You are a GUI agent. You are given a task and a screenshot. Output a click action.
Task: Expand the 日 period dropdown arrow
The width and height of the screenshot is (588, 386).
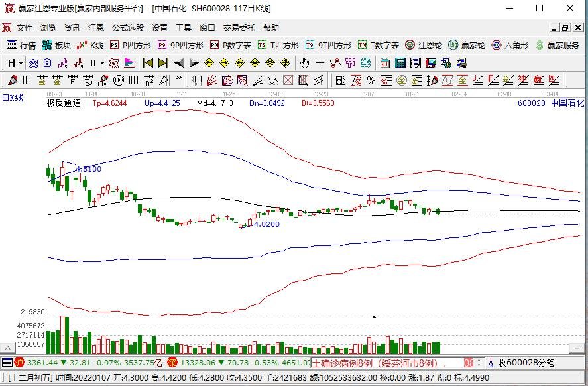21,63
